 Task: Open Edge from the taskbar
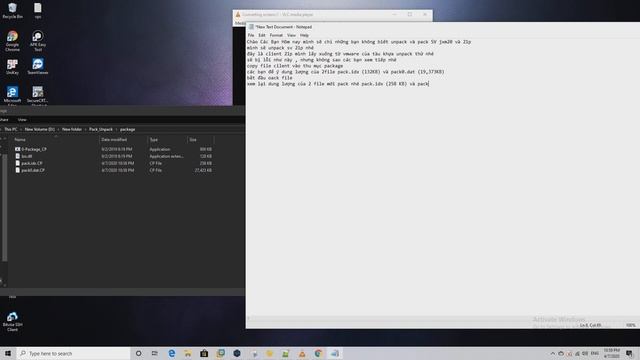[x=171, y=353]
